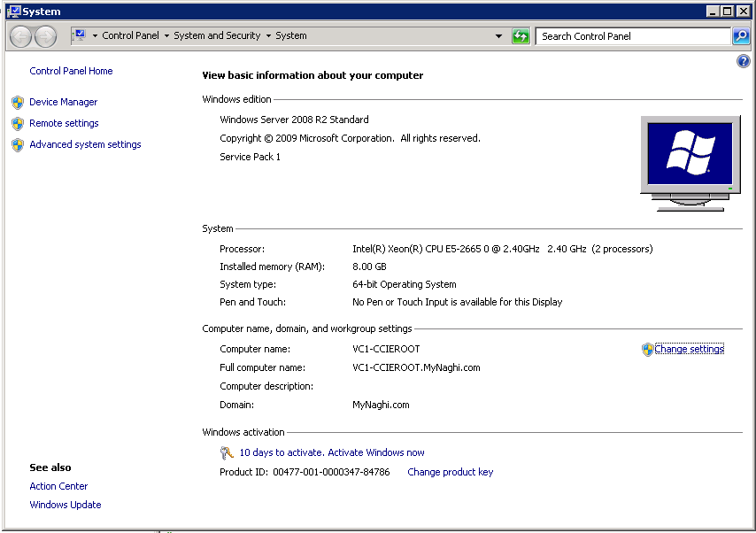Image resolution: width=756 pixels, height=533 pixels.
Task: Click shield icon beside Remote settings
Action: coord(18,124)
